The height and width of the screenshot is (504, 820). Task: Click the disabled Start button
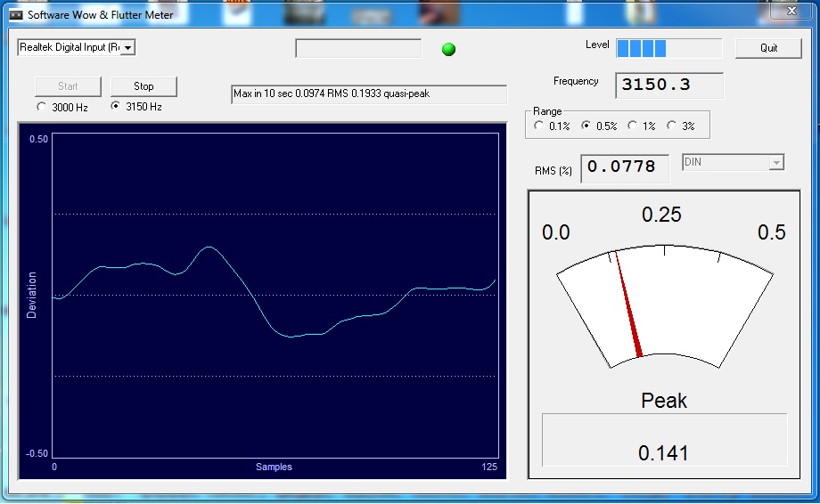[68, 86]
